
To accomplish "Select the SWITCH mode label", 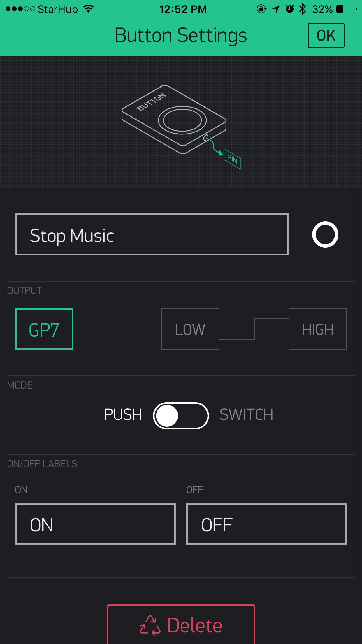I will pyautogui.click(x=246, y=414).
